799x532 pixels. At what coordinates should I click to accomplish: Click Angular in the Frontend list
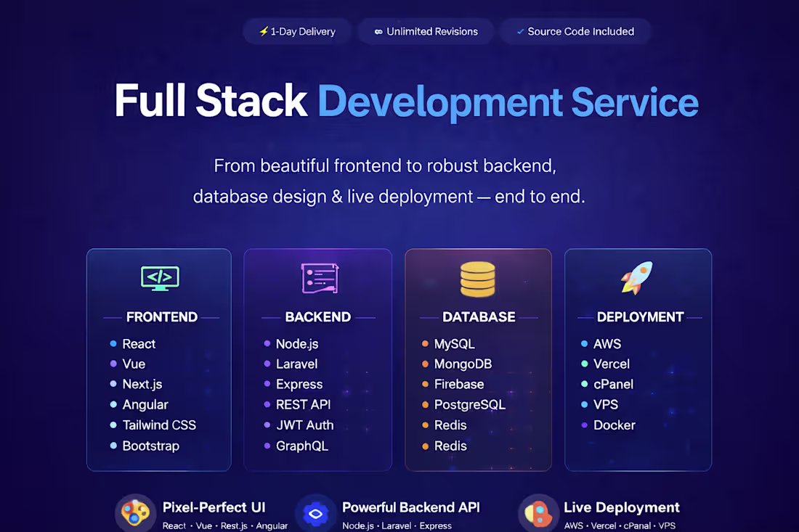click(145, 405)
